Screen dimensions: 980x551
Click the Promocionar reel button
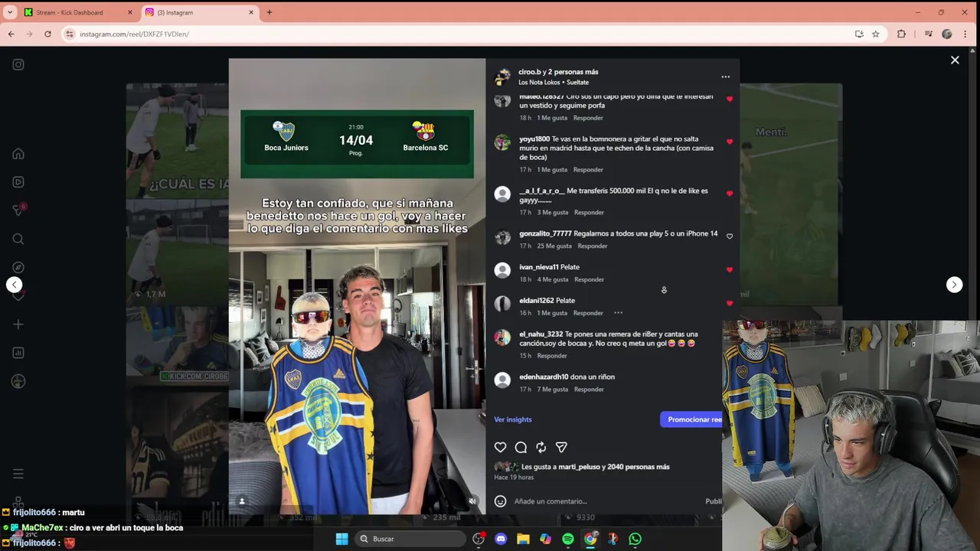pyautogui.click(x=691, y=419)
